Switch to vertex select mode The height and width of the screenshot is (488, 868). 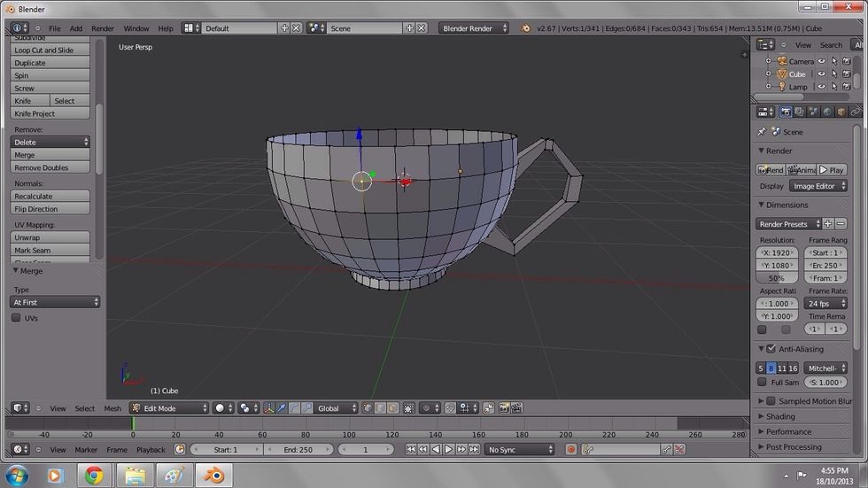coord(368,408)
